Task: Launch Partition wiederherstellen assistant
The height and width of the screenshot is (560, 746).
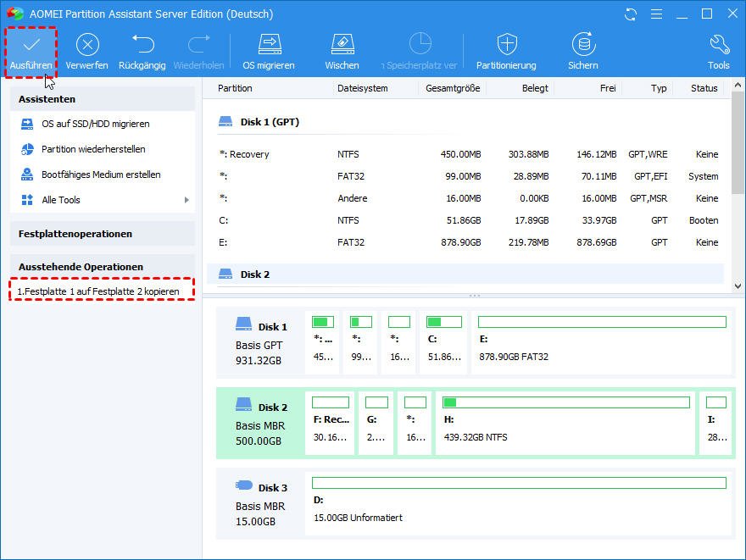Action: [93, 149]
